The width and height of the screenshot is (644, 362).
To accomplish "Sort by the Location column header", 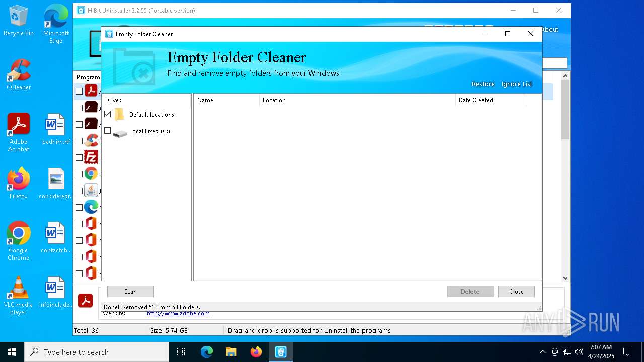I will 357,100.
